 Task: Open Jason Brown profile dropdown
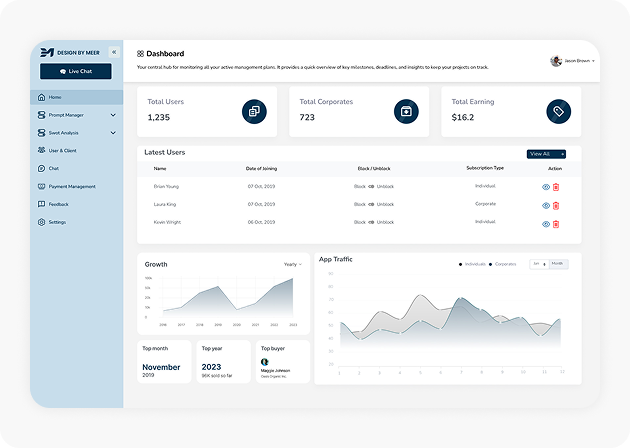(x=573, y=61)
